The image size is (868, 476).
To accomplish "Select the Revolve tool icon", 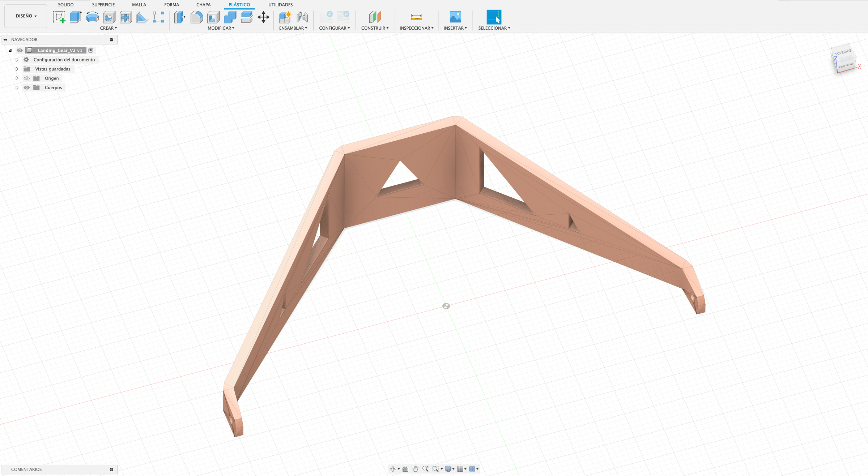I will click(x=93, y=17).
